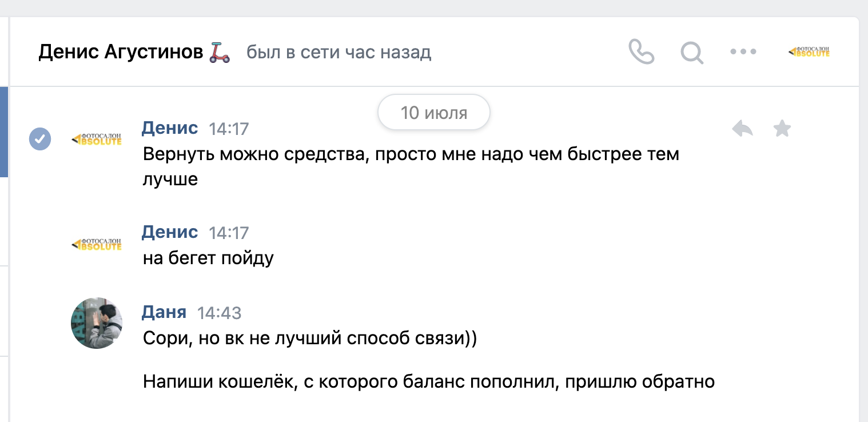Reply to the selected 14:17 message
Viewport: 868px width, 422px height.
coord(742,129)
